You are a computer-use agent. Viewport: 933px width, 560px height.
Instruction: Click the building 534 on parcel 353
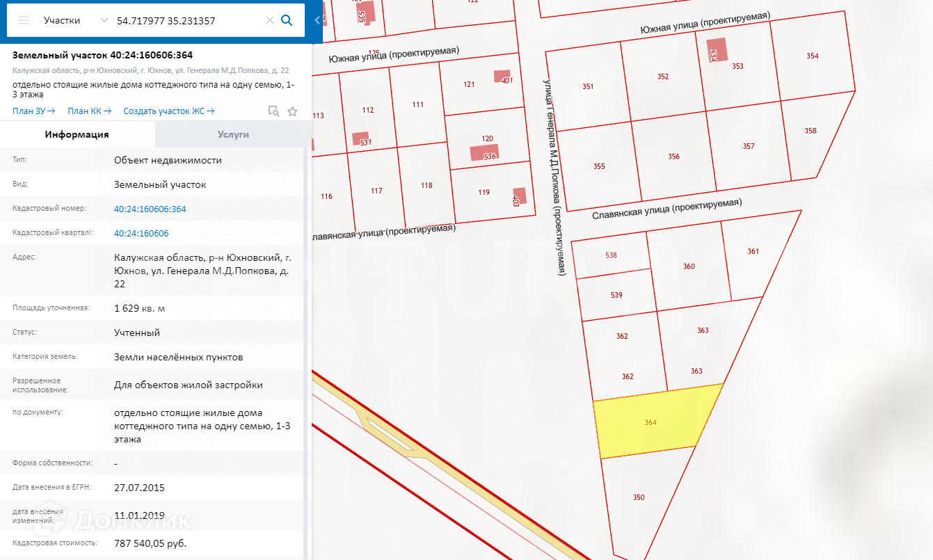click(x=717, y=50)
